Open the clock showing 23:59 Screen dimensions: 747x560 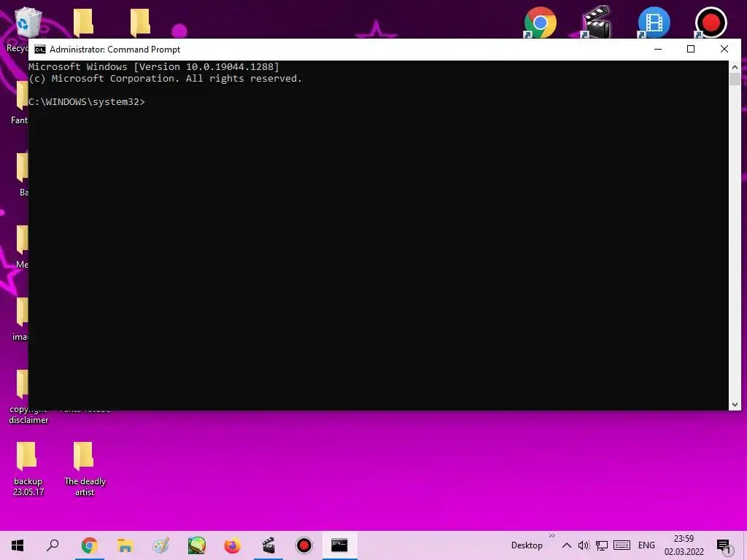pos(684,545)
